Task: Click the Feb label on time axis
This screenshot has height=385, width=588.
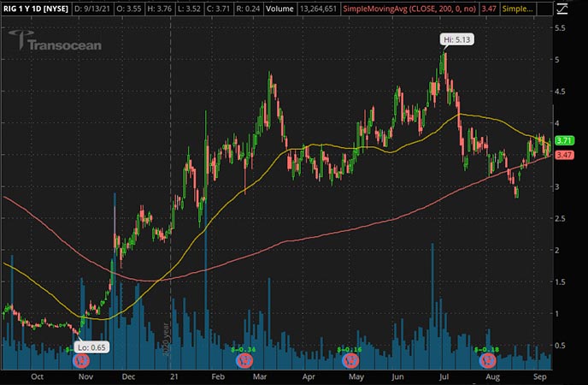Action: click(218, 376)
